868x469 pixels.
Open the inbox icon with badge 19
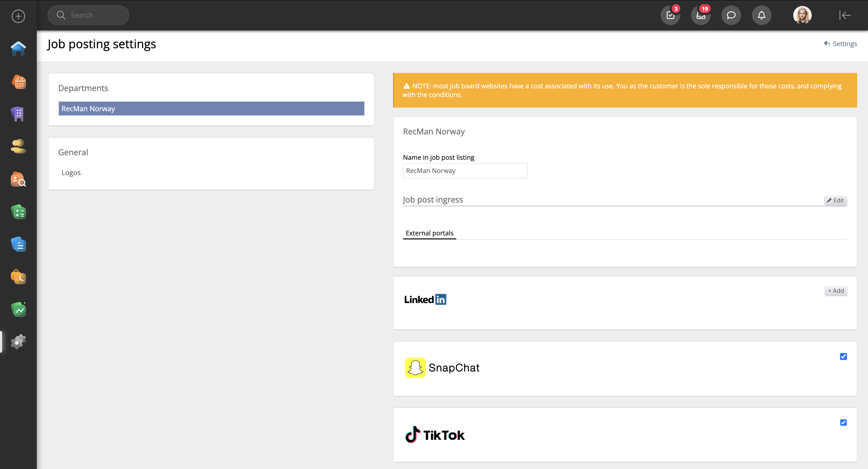[700, 15]
